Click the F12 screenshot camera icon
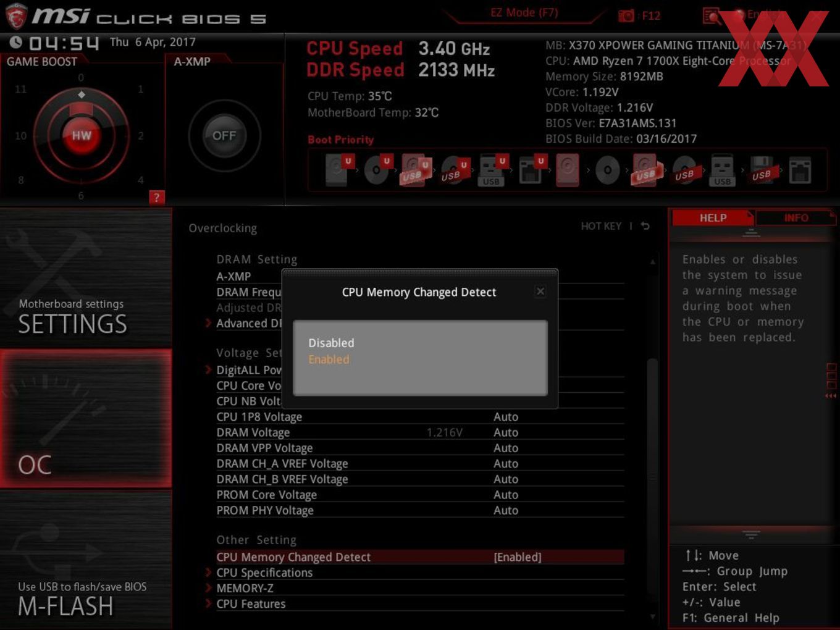The width and height of the screenshot is (840, 630). pos(626,16)
